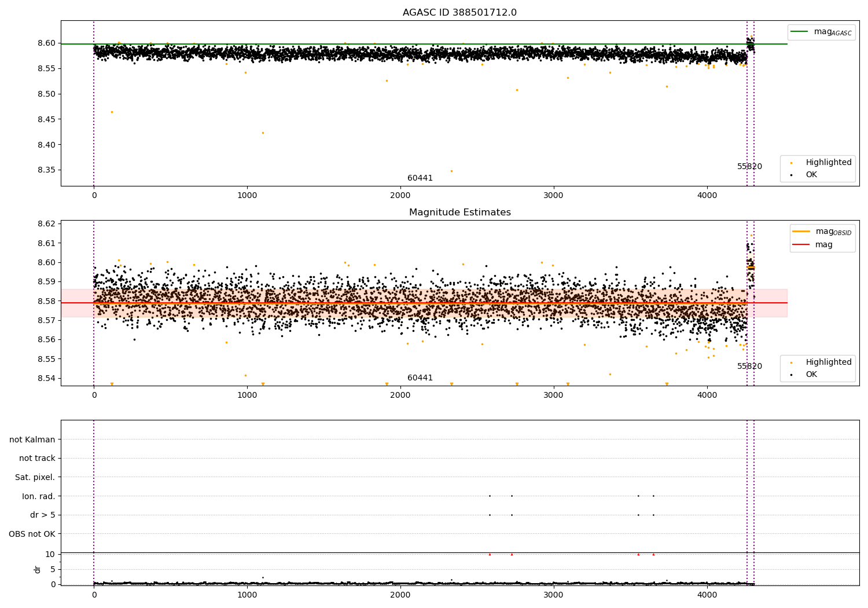Click the "Magnitude Estimates" panel title
This screenshot has width=868, height=608.
459,213
